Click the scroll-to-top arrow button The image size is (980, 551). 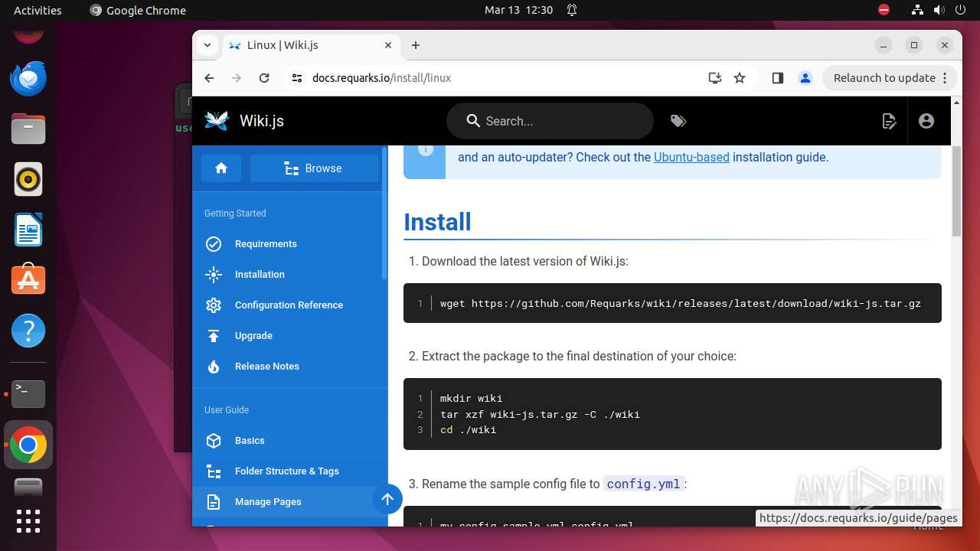click(387, 499)
